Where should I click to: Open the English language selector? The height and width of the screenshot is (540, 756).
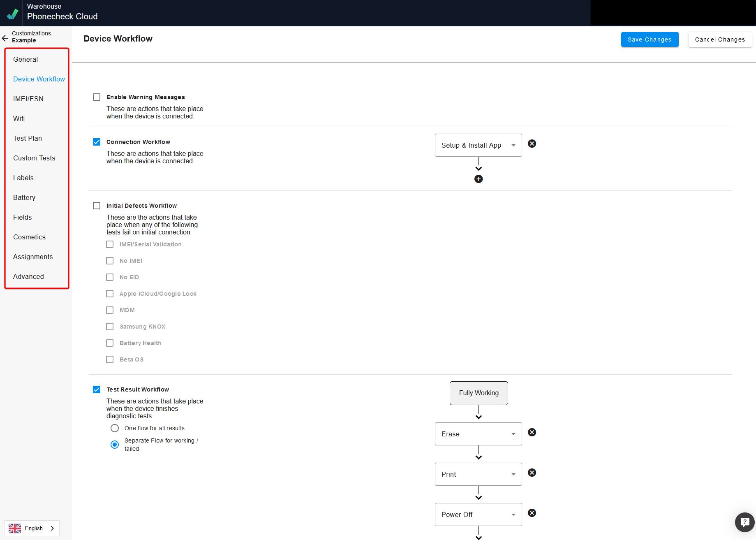(x=32, y=528)
